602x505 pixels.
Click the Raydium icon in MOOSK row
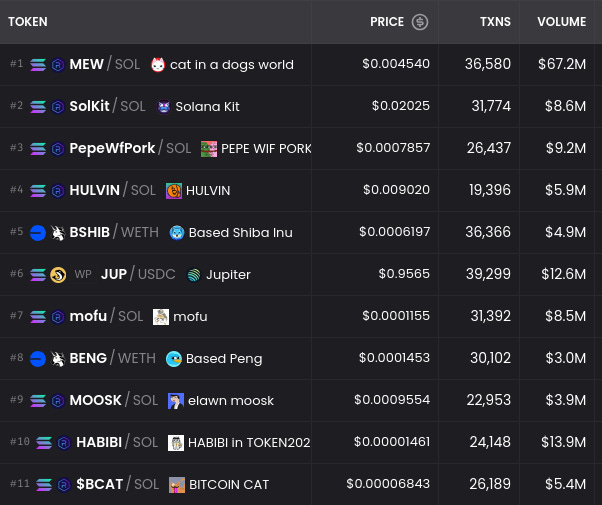point(58,401)
